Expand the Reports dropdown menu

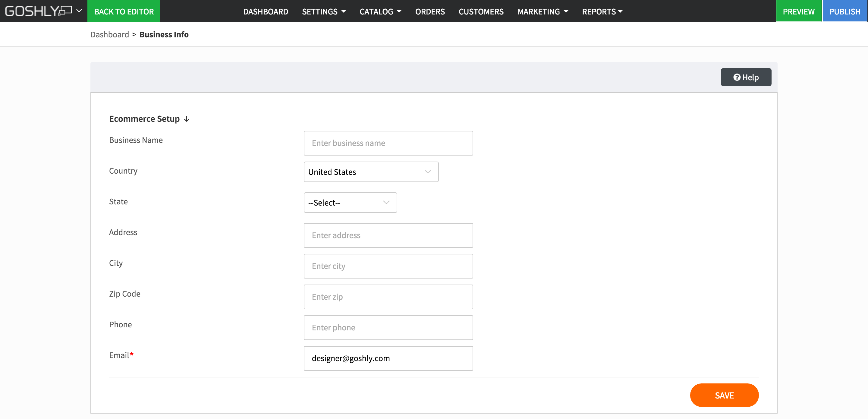tap(602, 11)
